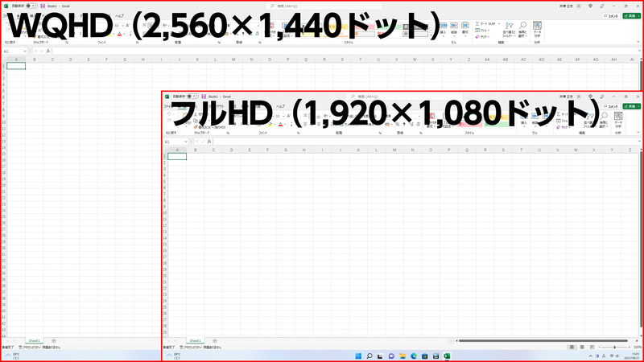Open the Fill dropdown in the WQHD ribbon

(x=481, y=31)
